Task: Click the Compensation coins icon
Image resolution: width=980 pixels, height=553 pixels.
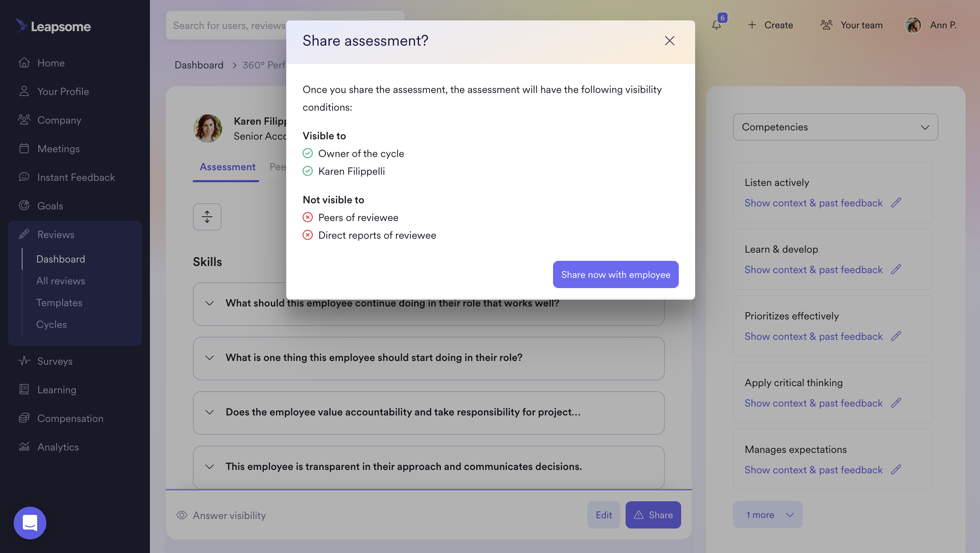Action: (24, 418)
